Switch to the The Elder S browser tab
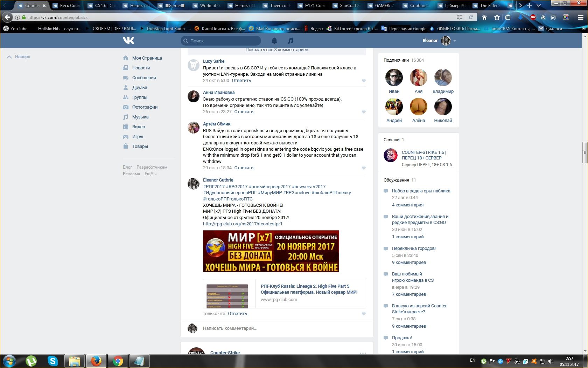This screenshot has width=588, height=368. click(x=486, y=5)
